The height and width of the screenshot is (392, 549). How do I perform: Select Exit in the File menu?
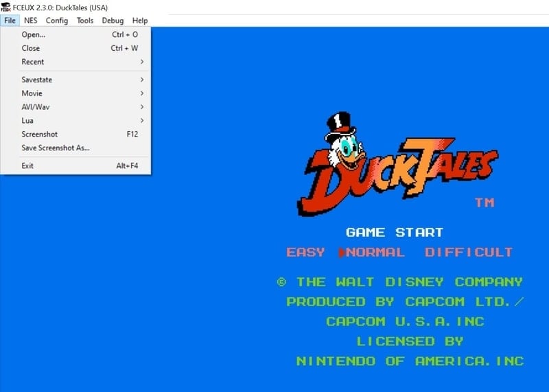coord(75,165)
